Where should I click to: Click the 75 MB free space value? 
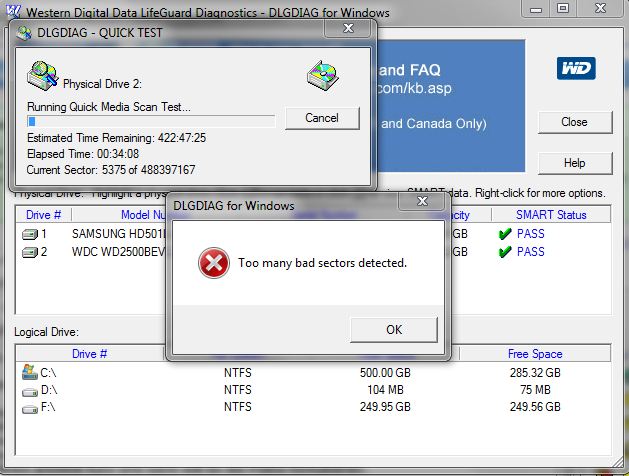(x=535, y=390)
